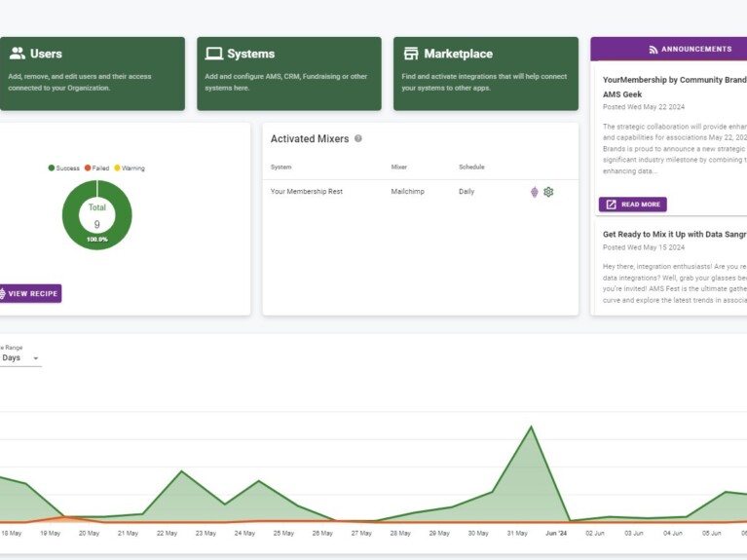Toggle the Warning legend item
The image size is (747, 560).
(x=129, y=168)
